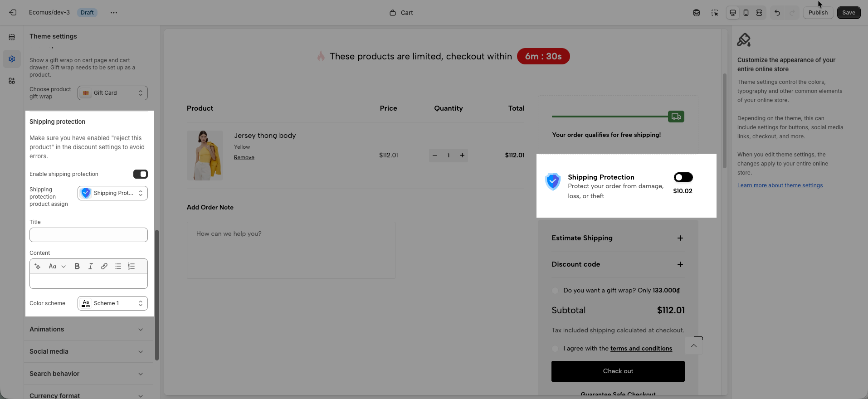
Task: Open the Cart page selector
Action: pos(401,13)
